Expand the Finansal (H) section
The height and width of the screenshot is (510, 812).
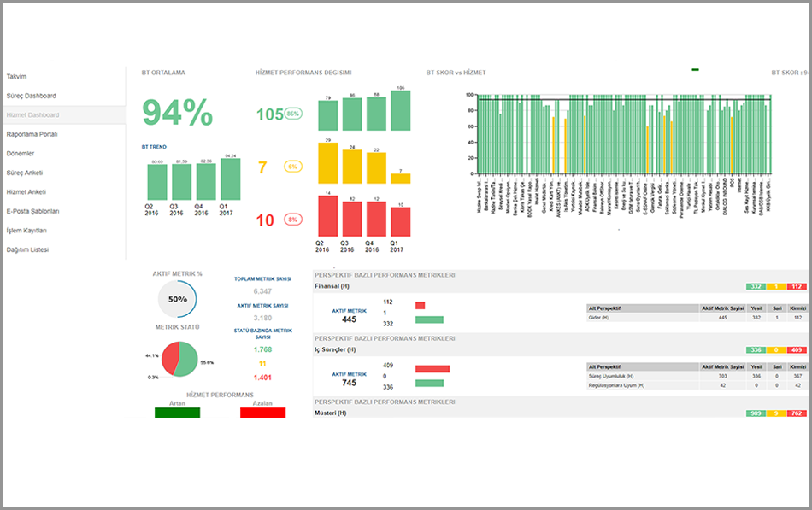[332, 286]
